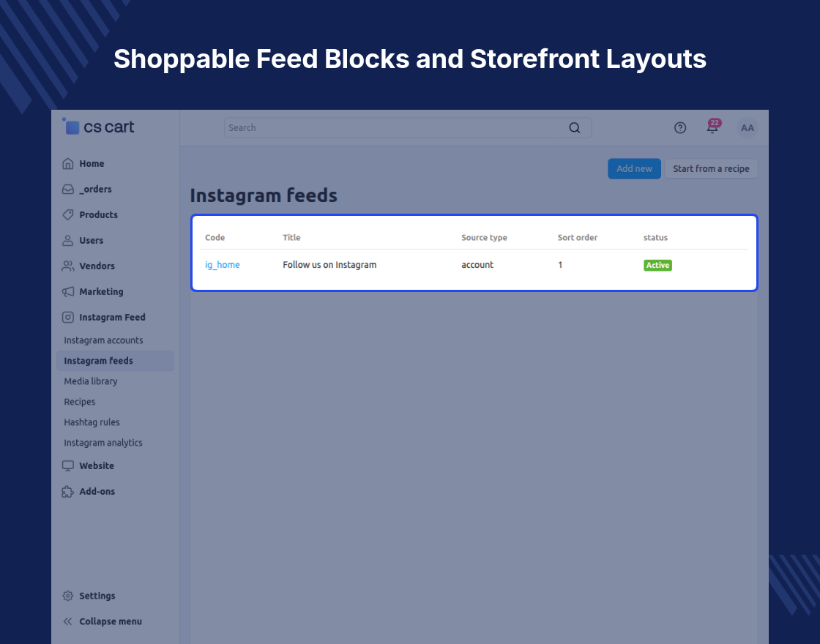Click the Add-ons puzzle icon
Viewport: 820px width, 644px height.
(x=68, y=491)
